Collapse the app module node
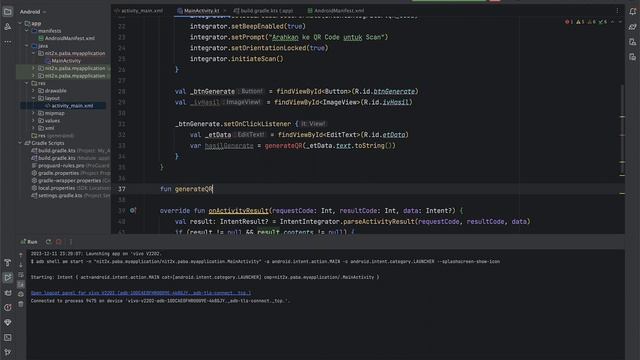640x360 pixels. click(x=20, y=23)
